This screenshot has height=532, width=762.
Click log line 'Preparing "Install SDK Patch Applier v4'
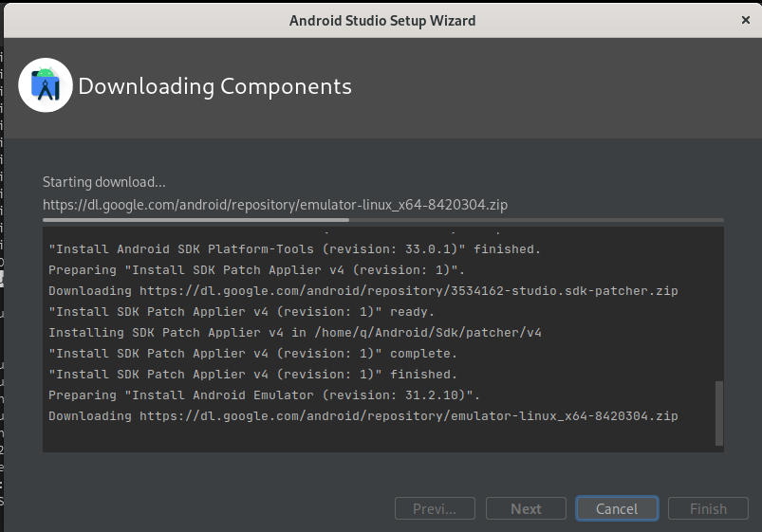point(256,270)
